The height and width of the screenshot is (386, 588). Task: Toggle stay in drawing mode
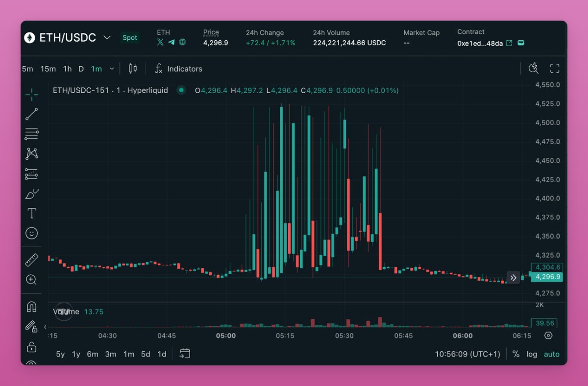(32, 327)
